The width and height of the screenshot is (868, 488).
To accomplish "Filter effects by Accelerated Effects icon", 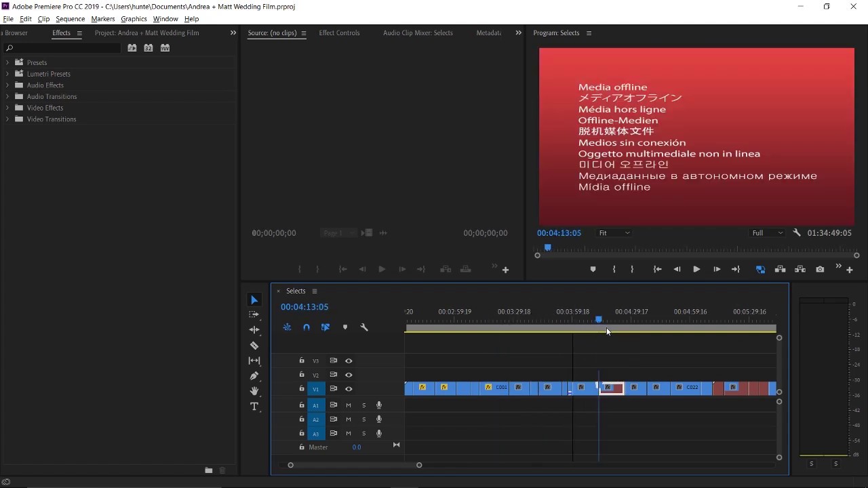I will 132,48.
